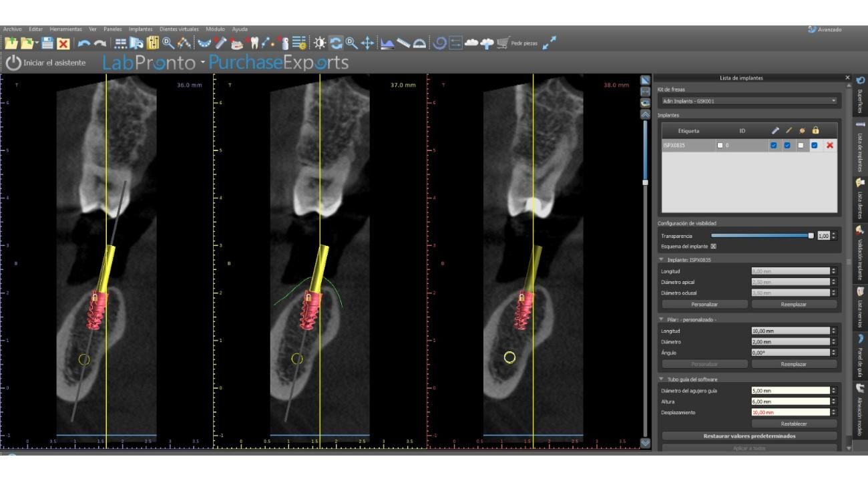Open the Archivo menu

point(11,29)
